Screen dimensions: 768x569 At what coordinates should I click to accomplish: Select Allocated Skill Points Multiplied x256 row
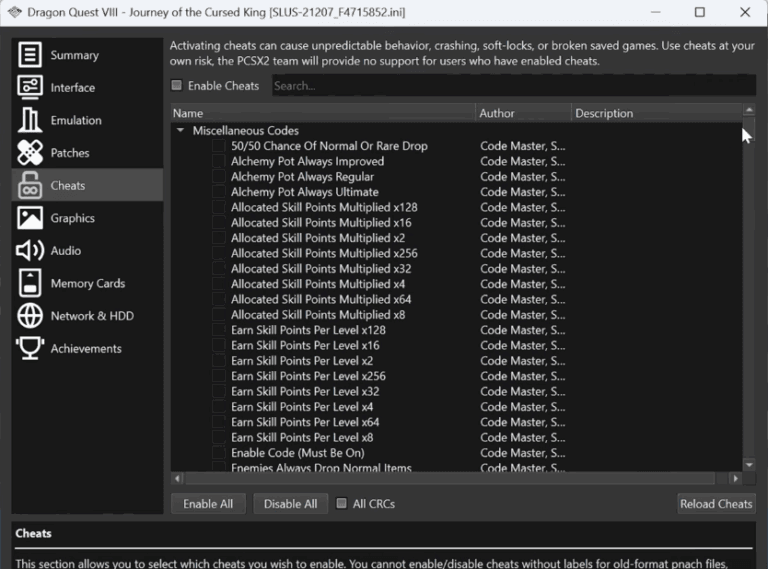pyautogui.click(x=456, y=253)
